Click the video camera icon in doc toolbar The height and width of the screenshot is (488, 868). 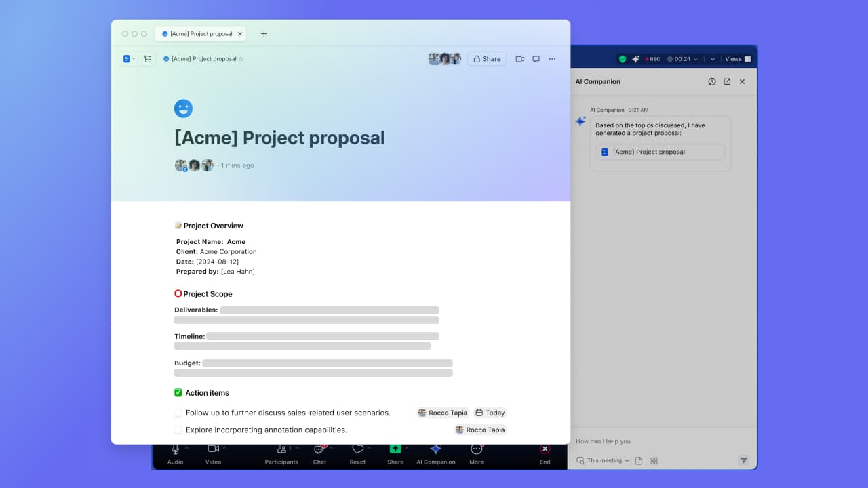(x=519, y=59)
